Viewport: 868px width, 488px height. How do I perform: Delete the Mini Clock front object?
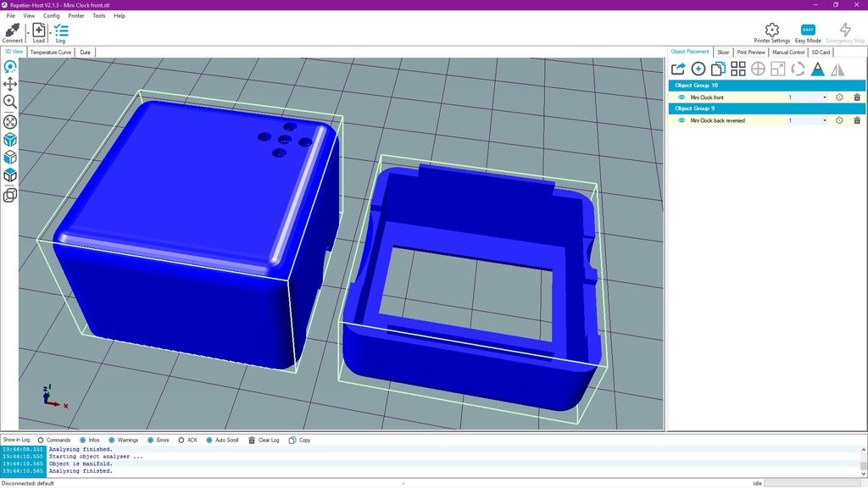[857, 97]
